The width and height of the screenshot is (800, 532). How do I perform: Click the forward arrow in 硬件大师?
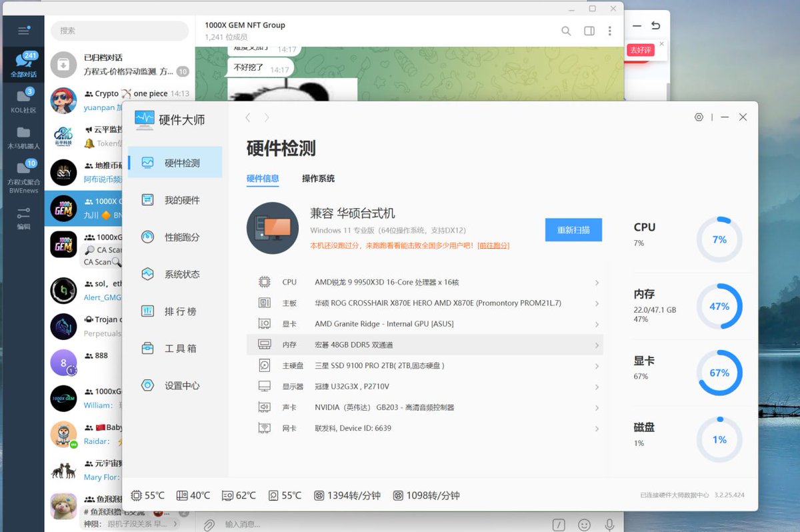(267, 117)
